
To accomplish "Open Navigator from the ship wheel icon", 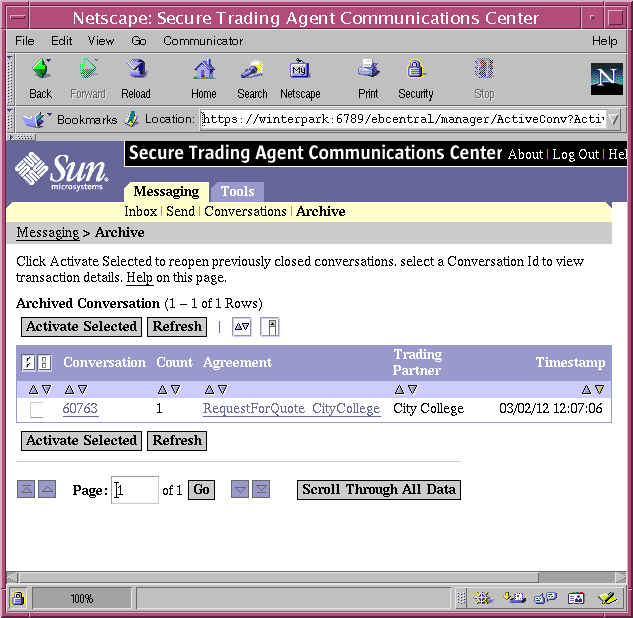I will [x=483, y=598].
